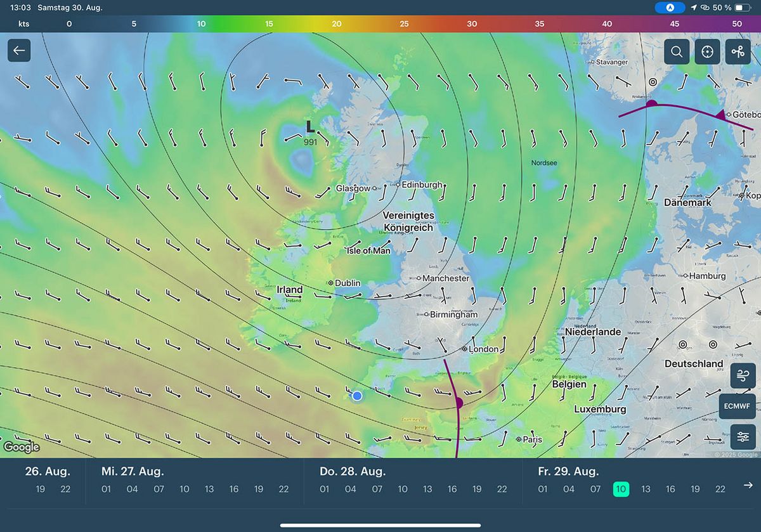The width and height of the screenshot is (761, 532).
Task: Select 22 on 26. Aug.
Action: [65, 489]
